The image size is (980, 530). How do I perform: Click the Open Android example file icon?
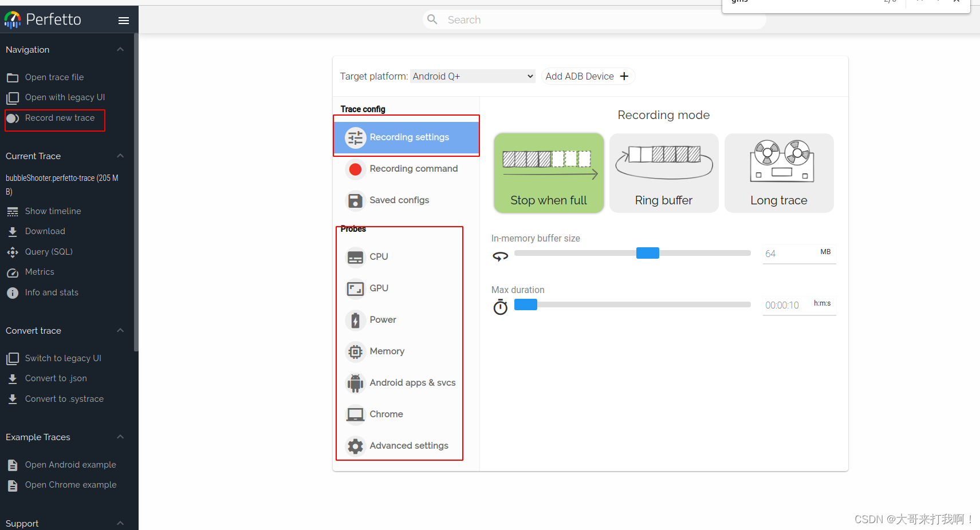(13, 465)
